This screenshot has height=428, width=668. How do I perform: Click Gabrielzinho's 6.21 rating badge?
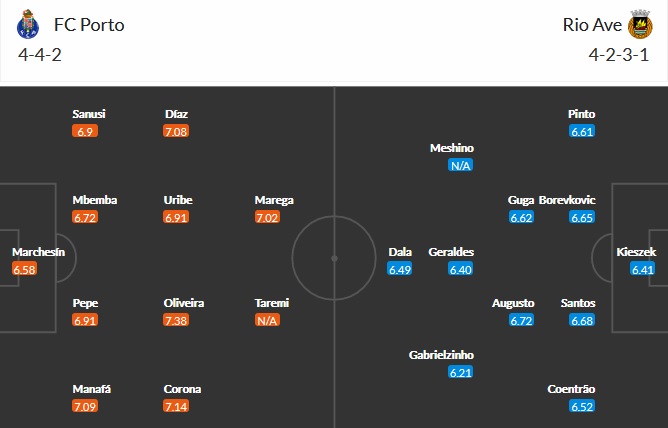click(461, 373)
